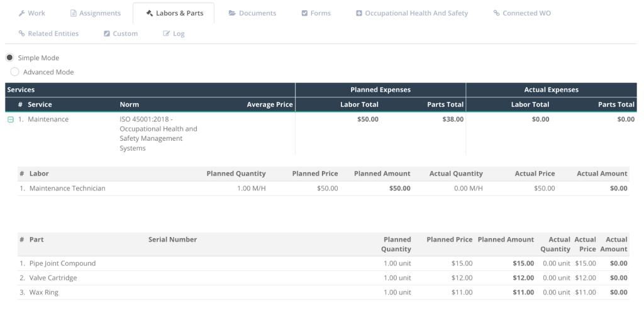The height and width of the screenshot is (313, 644).
Task: Click the link icon on Connected WO tab
Action: point(496,13)
